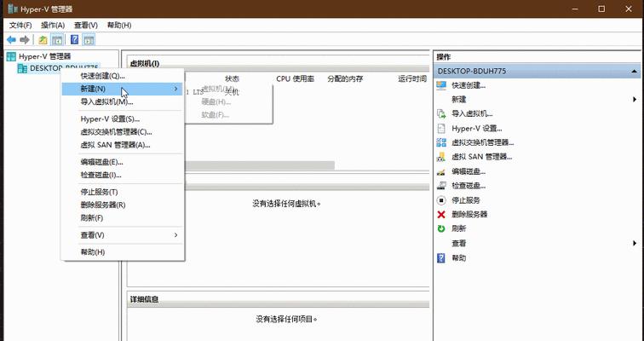Screen dimensions: 644x341
Task: Click the blue help toolbar icon
Action: click(74, 40)
